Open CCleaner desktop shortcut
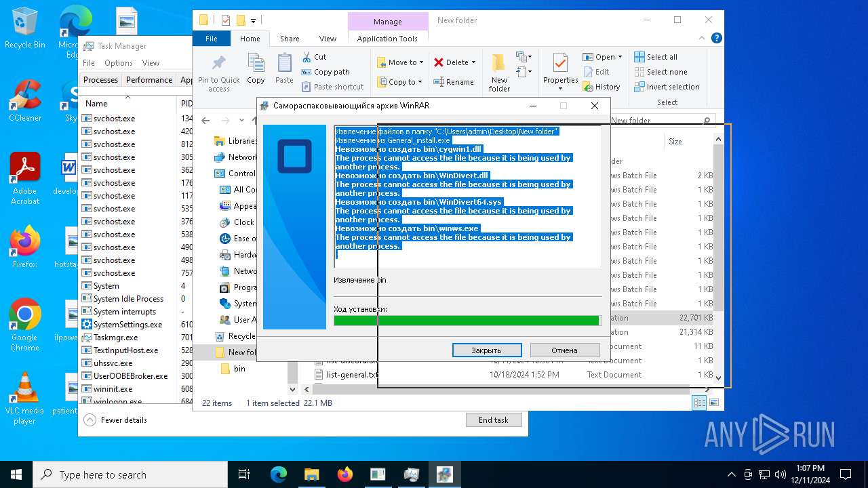Screen dimensions: 868x488 [x=25, y=101]
